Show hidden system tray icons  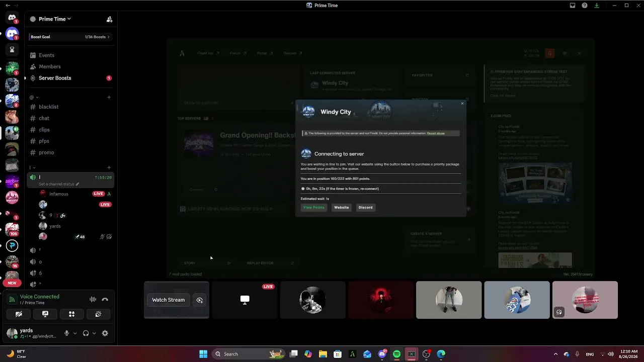click(x=555, y=354)
